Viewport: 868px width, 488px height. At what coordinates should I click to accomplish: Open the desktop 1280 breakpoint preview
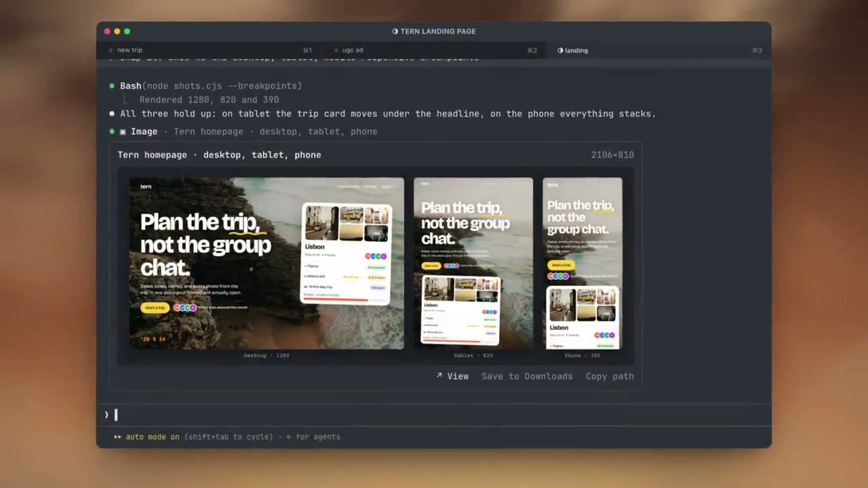267,264
